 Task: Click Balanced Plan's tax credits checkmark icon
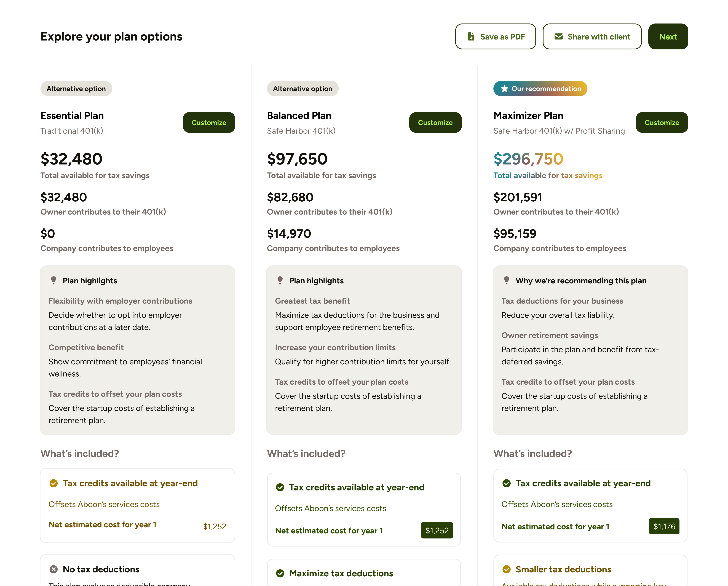click(280, 487)
